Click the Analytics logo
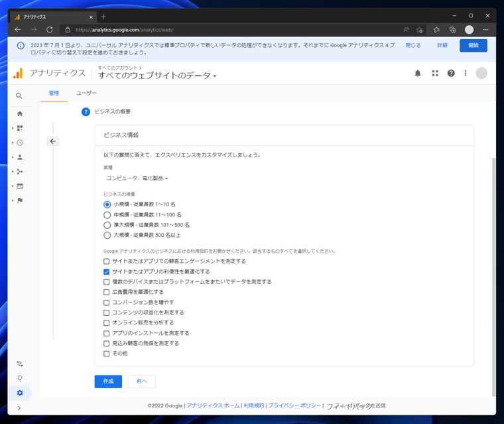The width and height of the screenshot is (504, 424). pos(18,74)
